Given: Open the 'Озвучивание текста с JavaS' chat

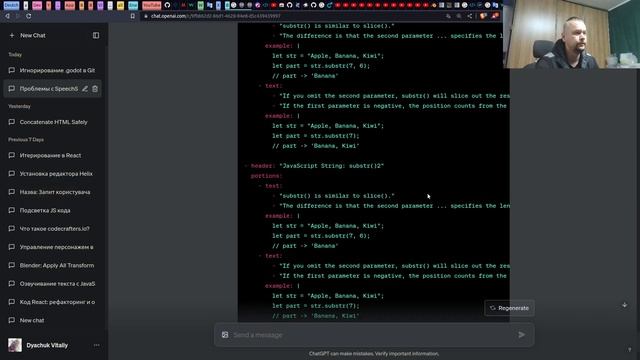Looking at the screenshot, I should (53, 284).
